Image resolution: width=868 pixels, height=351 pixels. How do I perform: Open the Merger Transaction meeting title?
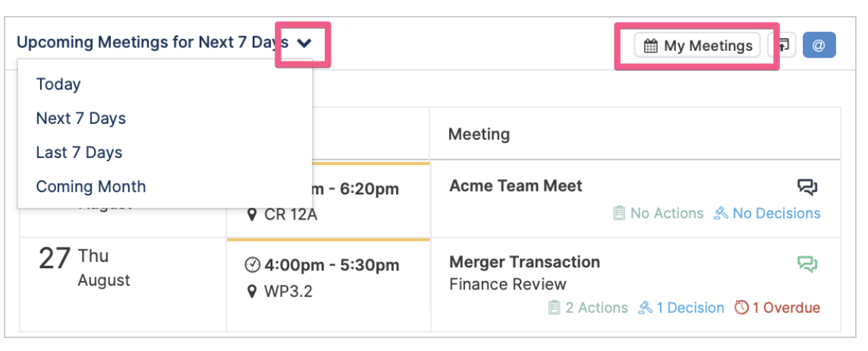(x=525, y=261)
